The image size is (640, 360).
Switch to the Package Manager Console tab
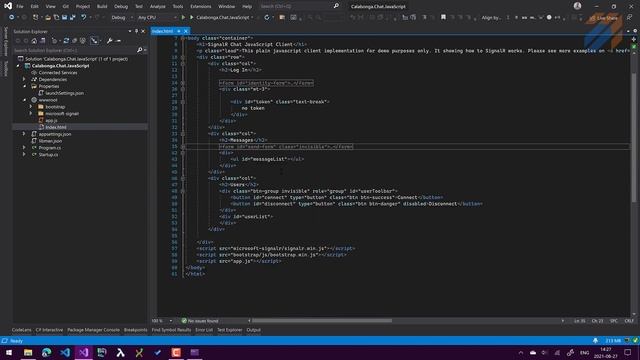coord(93,330)
